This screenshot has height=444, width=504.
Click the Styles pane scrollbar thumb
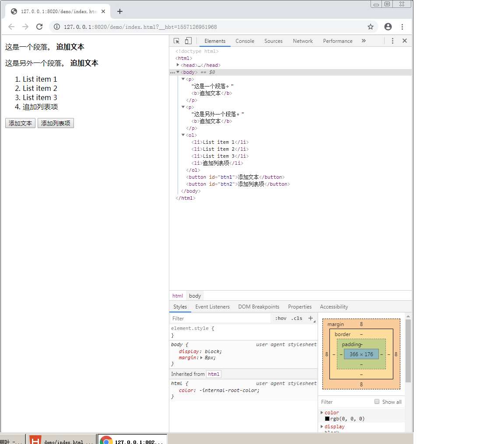[408, 351]
